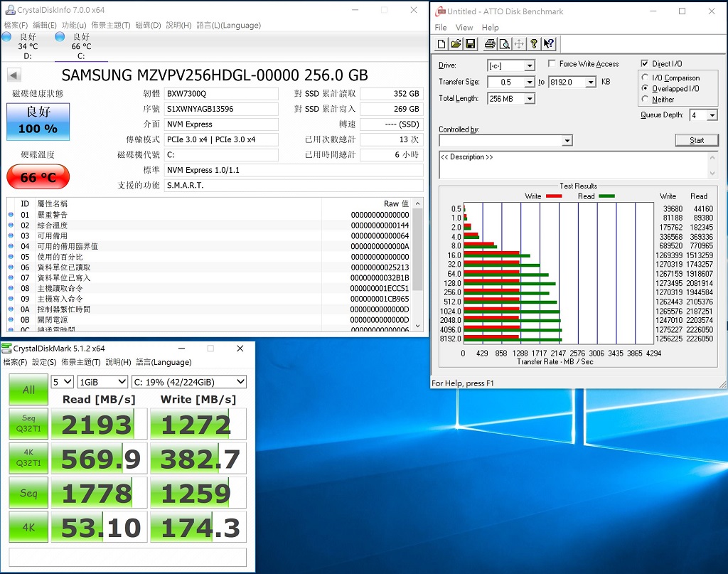Click the Print Preview icon in ATTO toolbar
The height and width of the screenshot is (574, 728).
504,43
